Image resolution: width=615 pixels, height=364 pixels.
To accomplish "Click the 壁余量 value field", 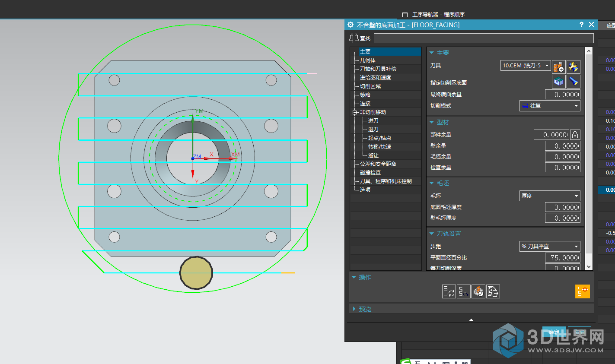I will pos(562,146).
